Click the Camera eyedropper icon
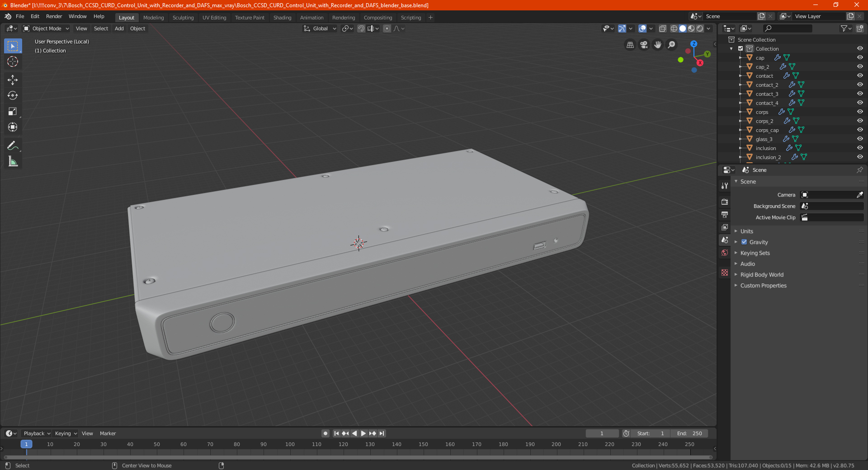 pyautogui.click(x=859, y=195)
